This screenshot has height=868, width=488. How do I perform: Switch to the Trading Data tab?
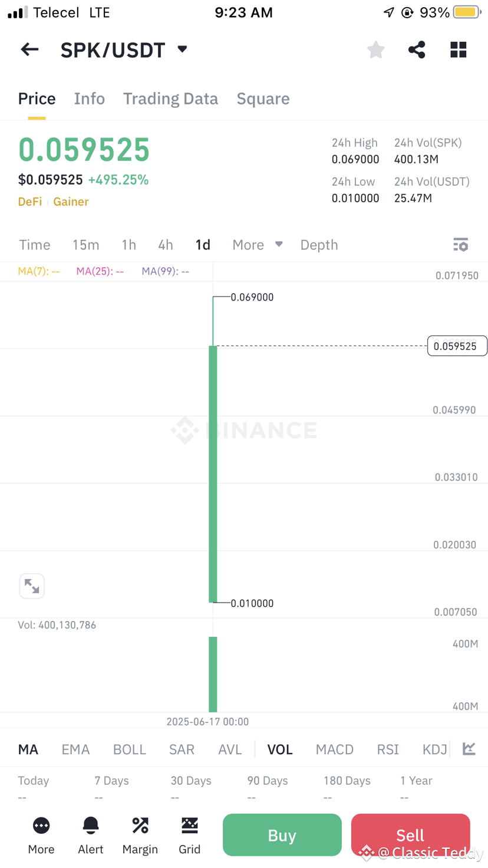170,98
